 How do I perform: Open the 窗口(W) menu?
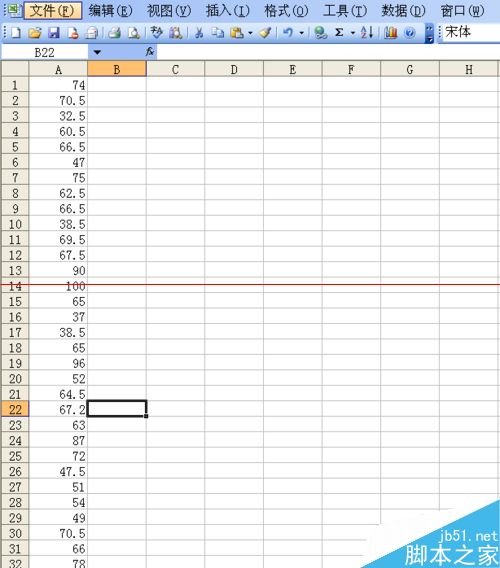click(x=462, y=11)
